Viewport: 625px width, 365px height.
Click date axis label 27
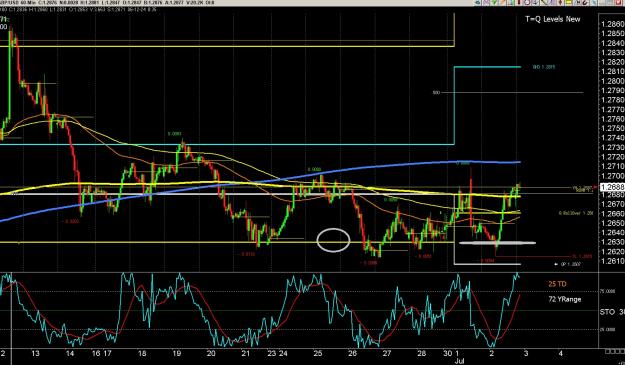tap(387, 353)
